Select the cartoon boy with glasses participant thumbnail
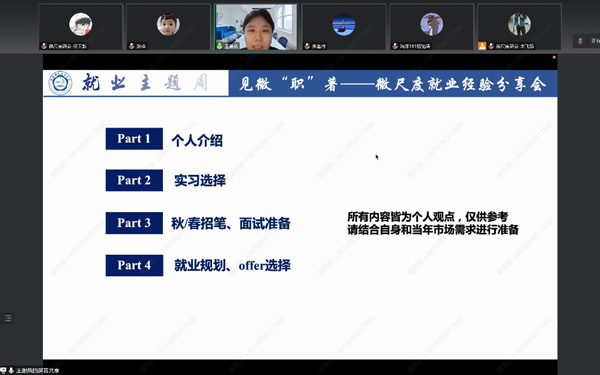The image size is (600, 375). 81,27
